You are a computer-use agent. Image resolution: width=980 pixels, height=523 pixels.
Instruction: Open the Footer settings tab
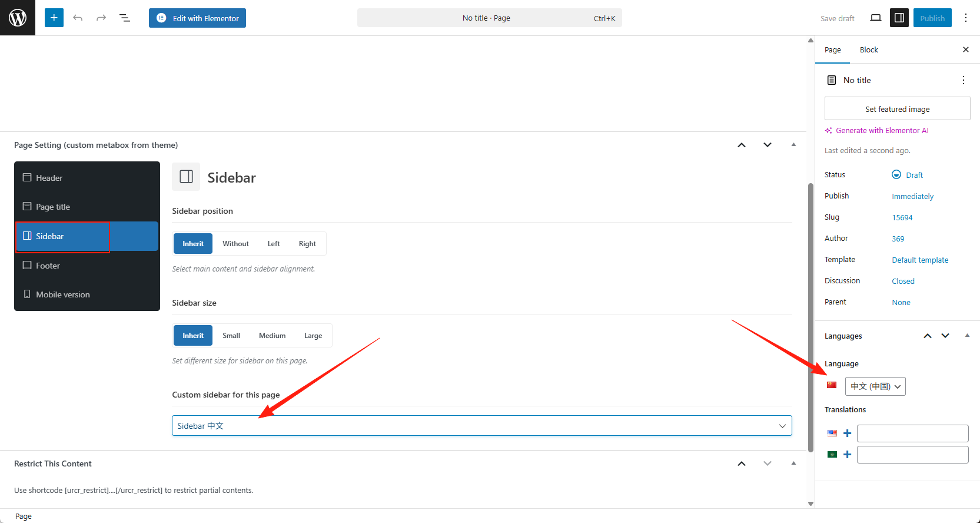[x=87, y=266]
